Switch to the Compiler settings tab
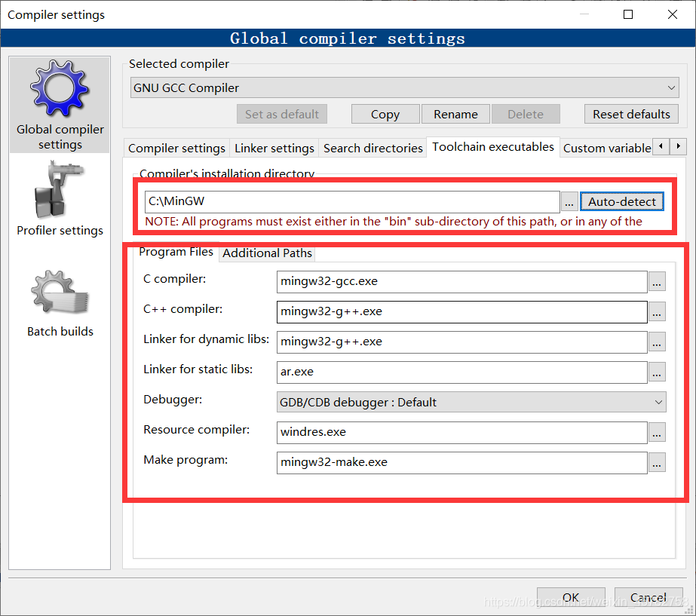 176,149
